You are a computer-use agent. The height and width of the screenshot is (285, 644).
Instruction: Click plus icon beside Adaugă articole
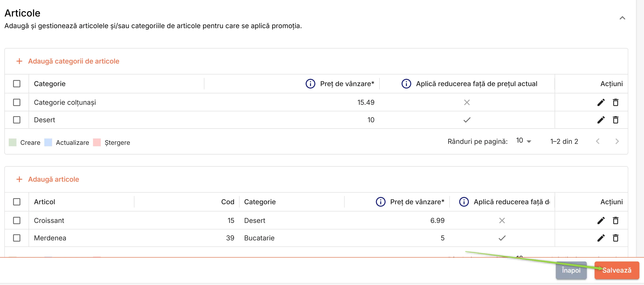(19, 179)
